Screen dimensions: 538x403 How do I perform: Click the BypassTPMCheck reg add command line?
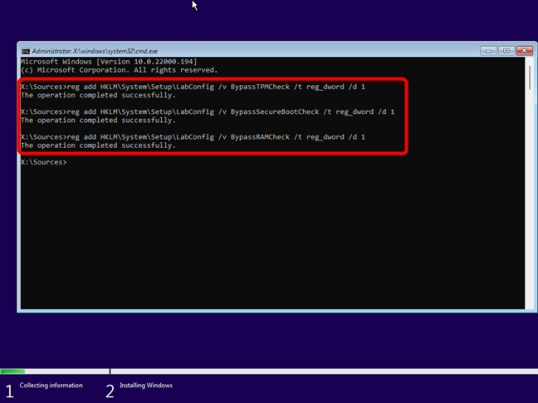coord(193,87)
